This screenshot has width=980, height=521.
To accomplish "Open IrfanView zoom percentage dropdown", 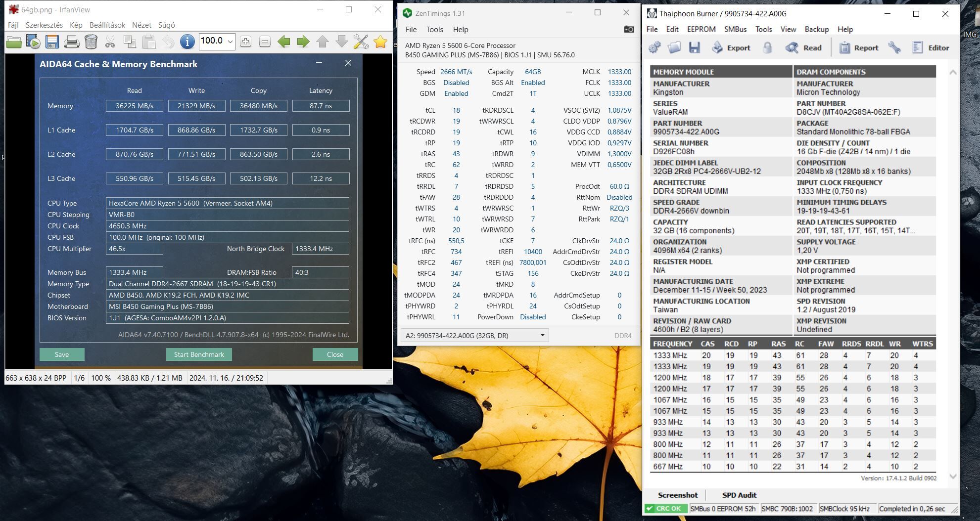I will pyautogui.click(x=230, y=42).
